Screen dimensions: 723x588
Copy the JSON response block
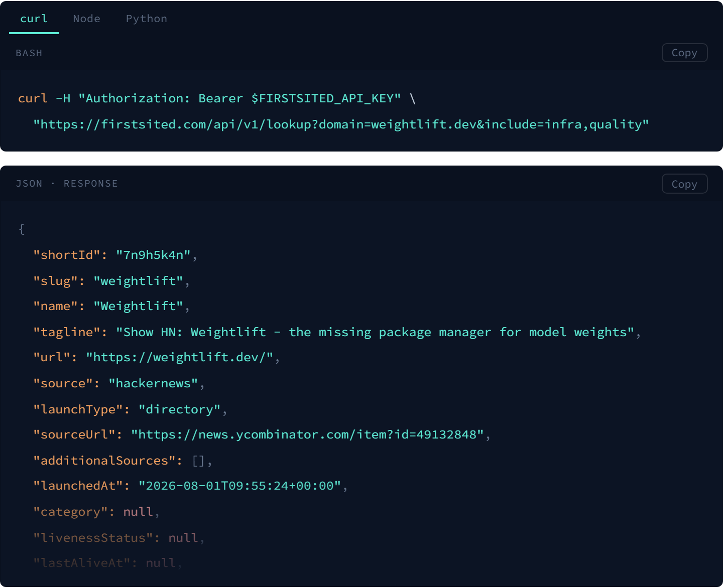(x=684, y=184)
